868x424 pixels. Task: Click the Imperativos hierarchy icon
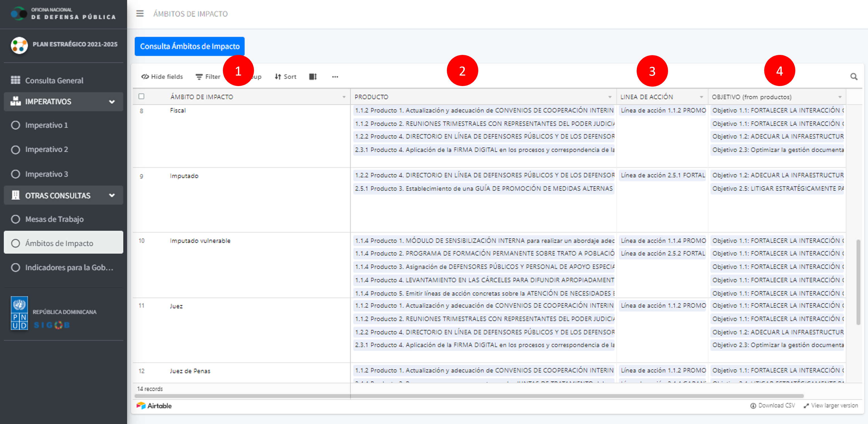[x=16, y=101]
